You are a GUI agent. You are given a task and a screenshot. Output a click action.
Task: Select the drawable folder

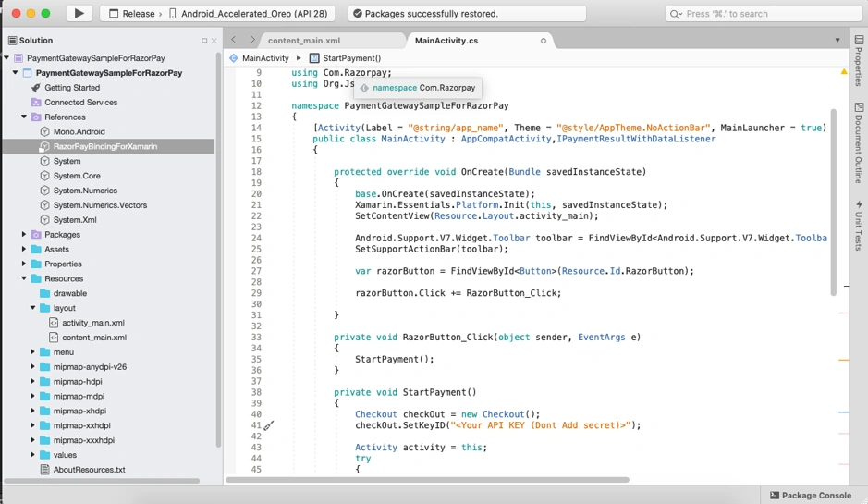click(69, 293)
